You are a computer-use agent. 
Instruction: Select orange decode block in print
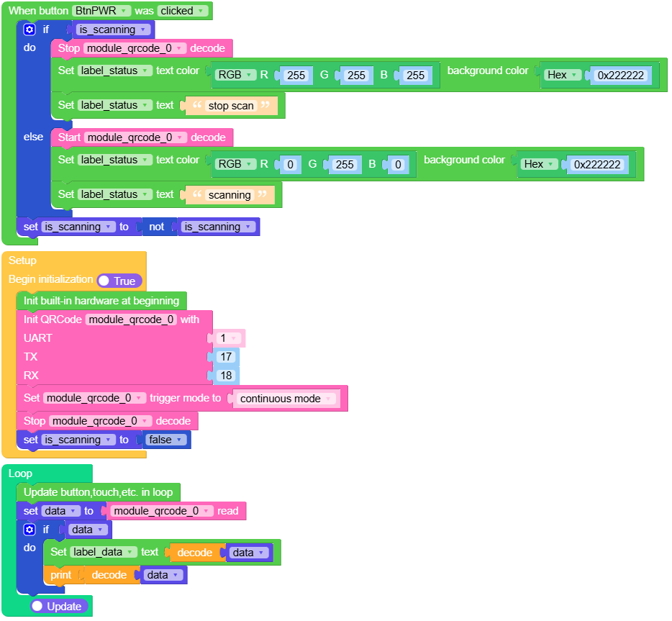click(x=109, y=575)
